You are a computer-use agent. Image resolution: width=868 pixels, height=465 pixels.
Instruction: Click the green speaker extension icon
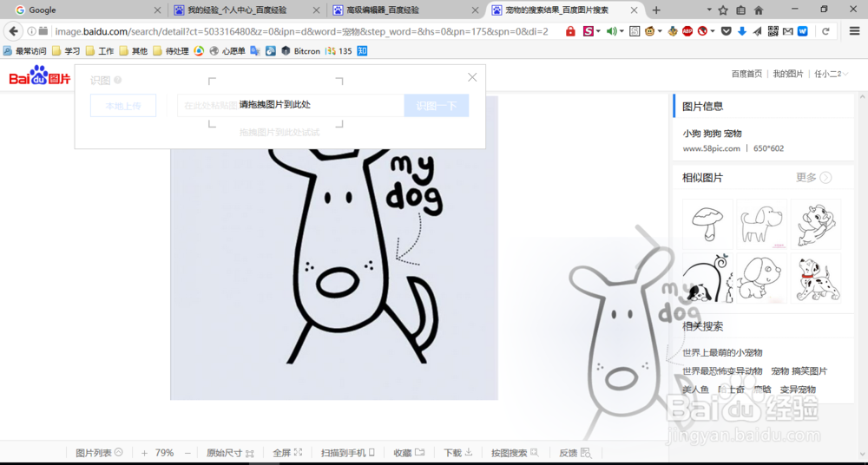[611, 31]
